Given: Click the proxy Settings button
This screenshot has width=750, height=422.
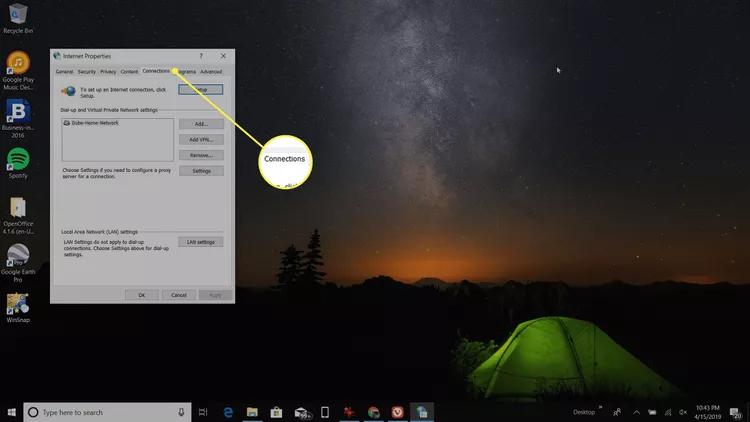Looking at the screenshot, I should pos(201,171).
